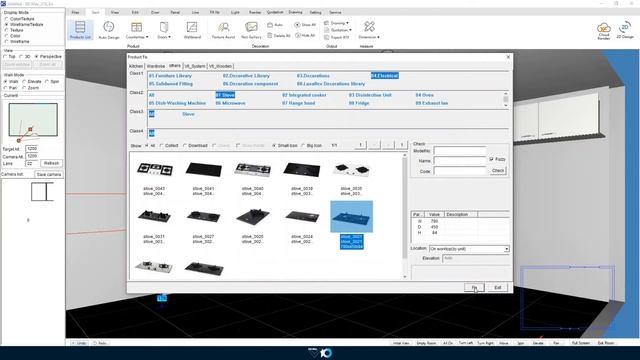Click the Export BOM icon
640x360 pixels.
[x=337, y=37]
